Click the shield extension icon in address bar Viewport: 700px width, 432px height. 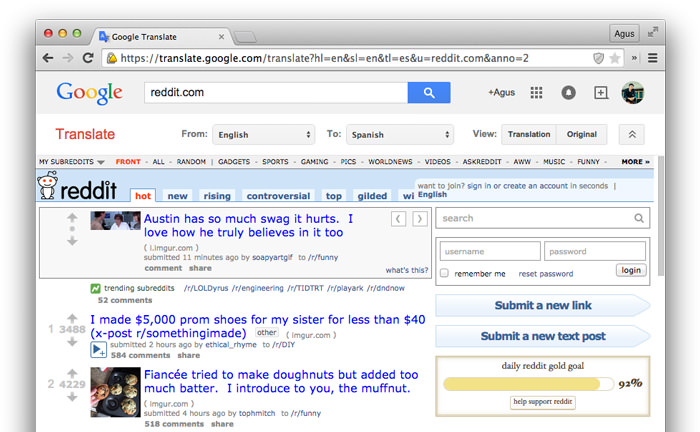(598, 58)
